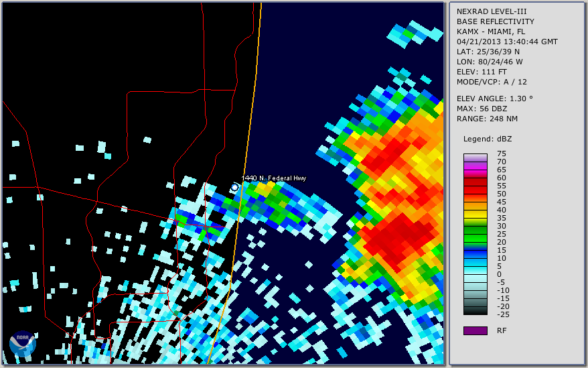The image size is (588, 368).
Task: Click the 'RF' legend label
Action: [x=502, y=330]
